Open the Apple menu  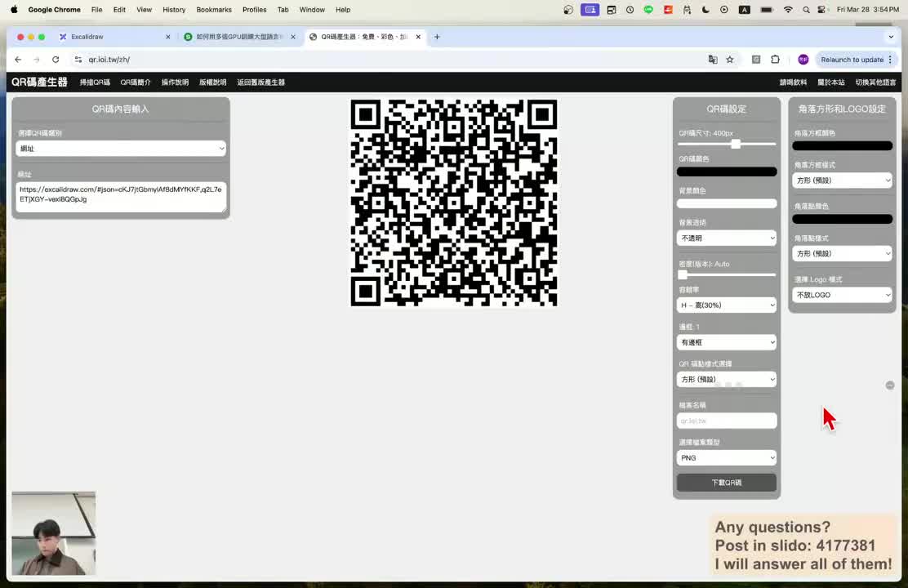pyautogui.click(x=15, y=10)
